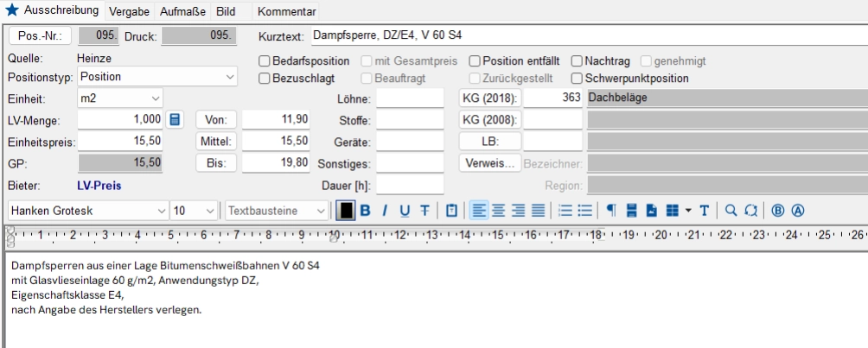Open the Textbausteine dropdown
Viewport: 868px width, 348px height.
(321, 211)
